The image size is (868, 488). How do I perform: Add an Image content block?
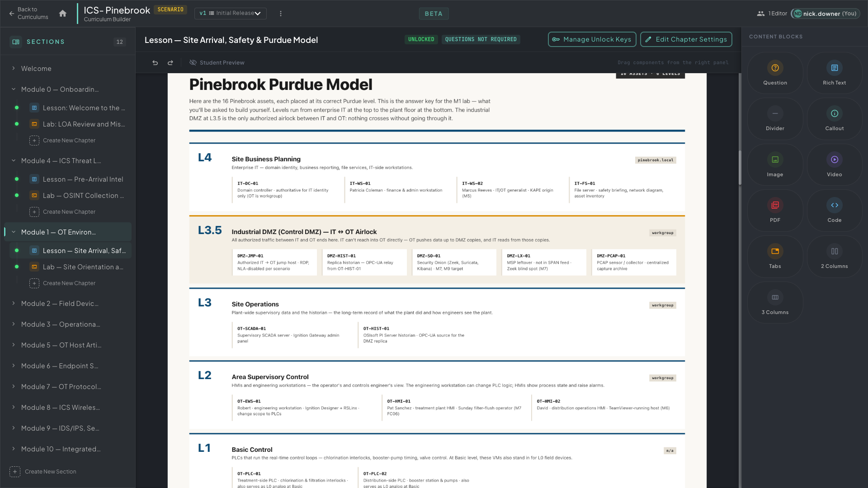[775, 165]
